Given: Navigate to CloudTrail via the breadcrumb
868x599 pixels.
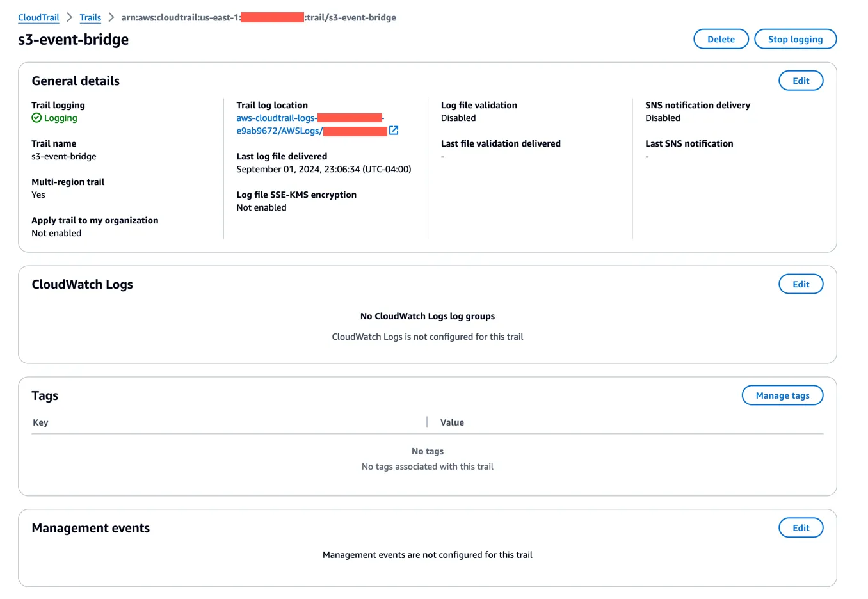Looking at the screenshot, I should (x=38, y=17).
